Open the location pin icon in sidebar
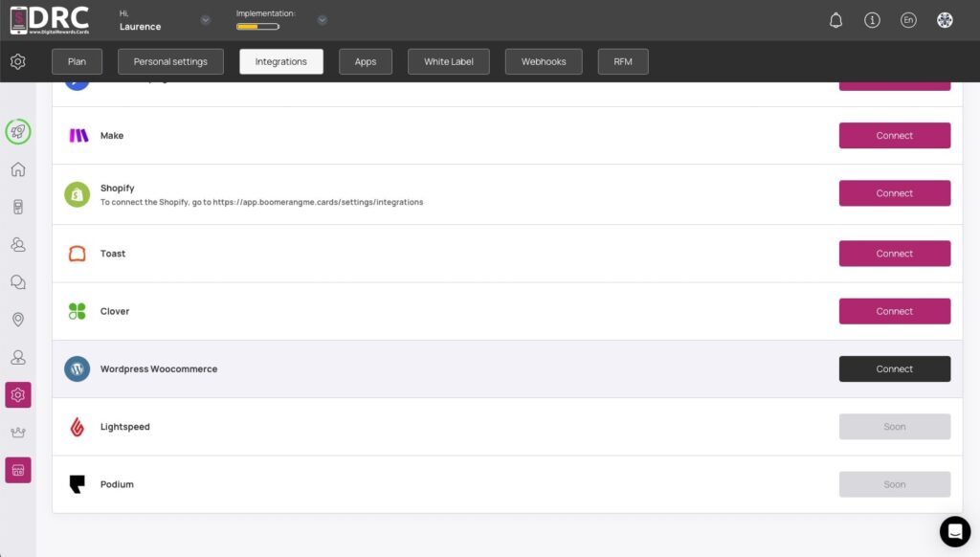Image resolution: width=980 pixels, height=557 pixels. pyautogui.click(x=18, y=320)
